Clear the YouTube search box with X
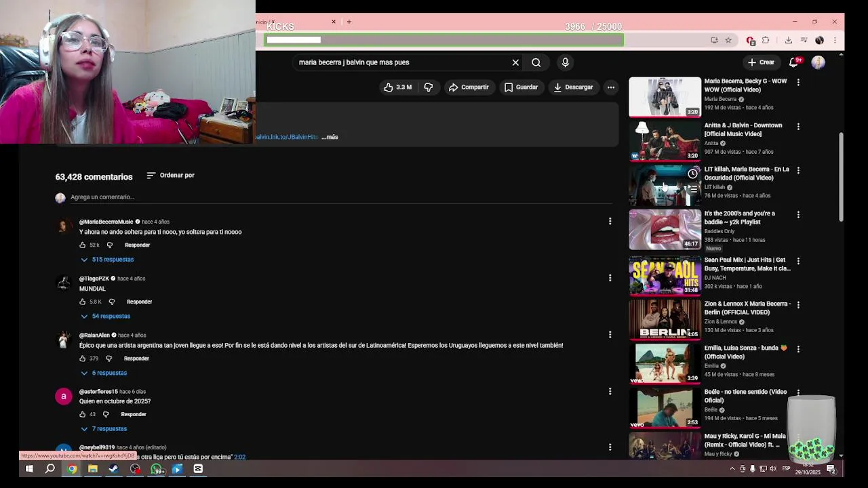 pyautogui.click(x=515, y=62)
